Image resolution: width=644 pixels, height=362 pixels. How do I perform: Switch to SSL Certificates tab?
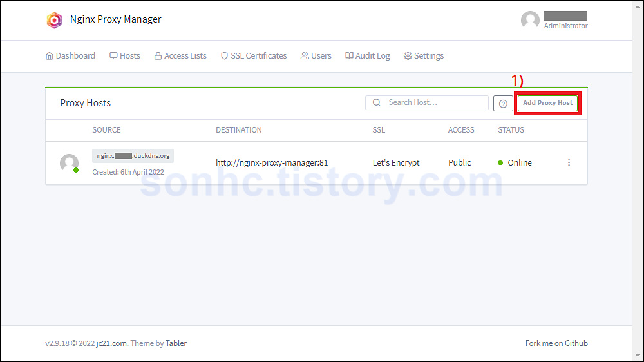pyautogui.click(x=254, y=56)
